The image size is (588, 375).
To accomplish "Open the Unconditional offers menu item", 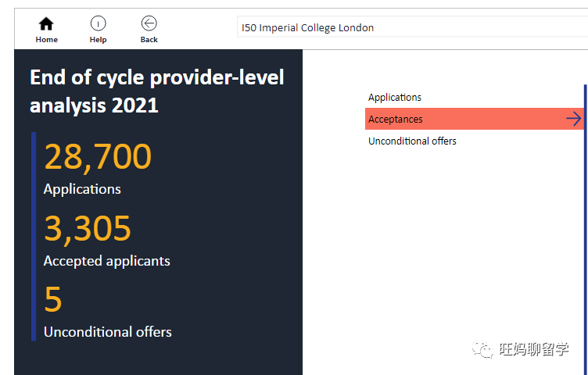I will (x=412, y=141).
